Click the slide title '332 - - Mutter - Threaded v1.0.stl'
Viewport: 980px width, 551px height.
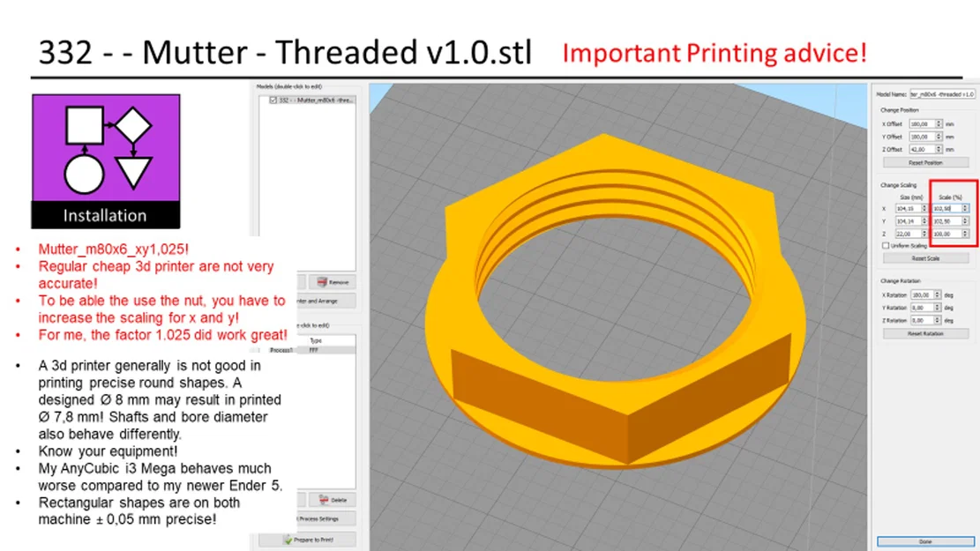click(285, 53)
